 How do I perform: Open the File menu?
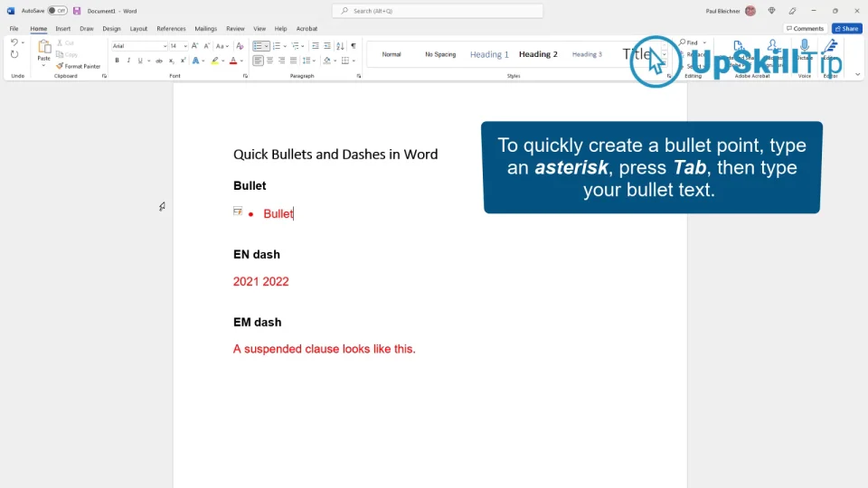[x=14, y=29]
